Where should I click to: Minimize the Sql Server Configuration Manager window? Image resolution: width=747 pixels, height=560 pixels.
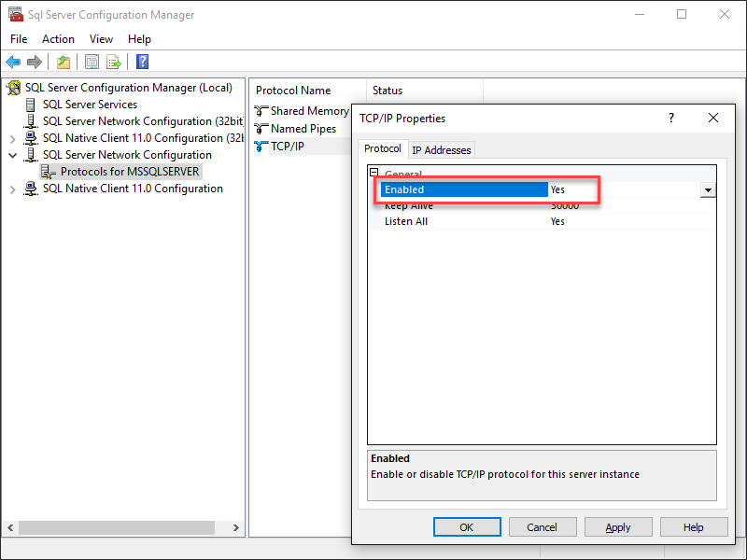[640, 14]
